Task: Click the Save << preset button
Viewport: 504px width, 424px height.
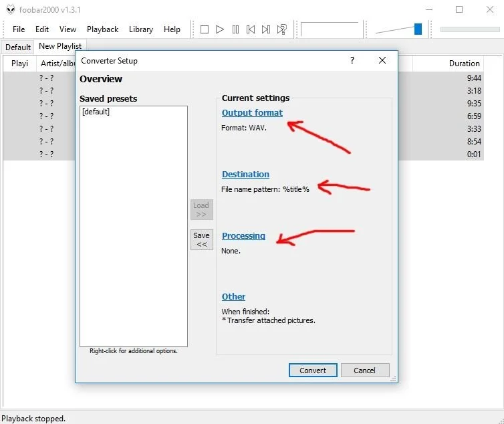Action: 202,239
